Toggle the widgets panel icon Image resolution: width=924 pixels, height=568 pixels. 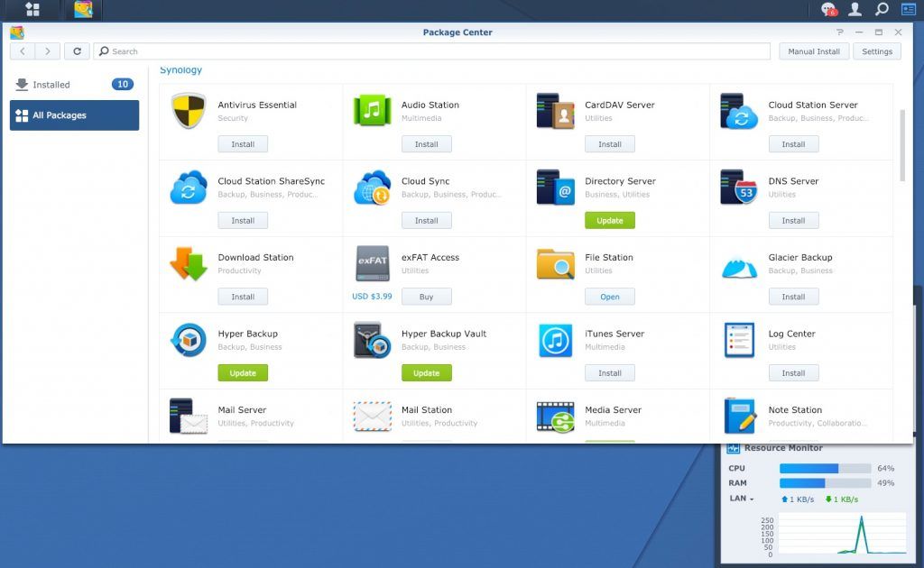(908, 9)
